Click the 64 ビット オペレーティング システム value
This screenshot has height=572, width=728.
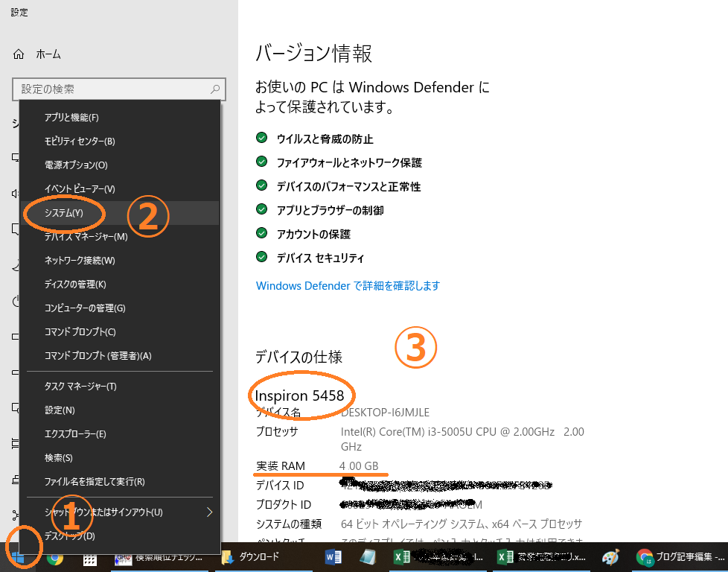[x=461, y=524]
